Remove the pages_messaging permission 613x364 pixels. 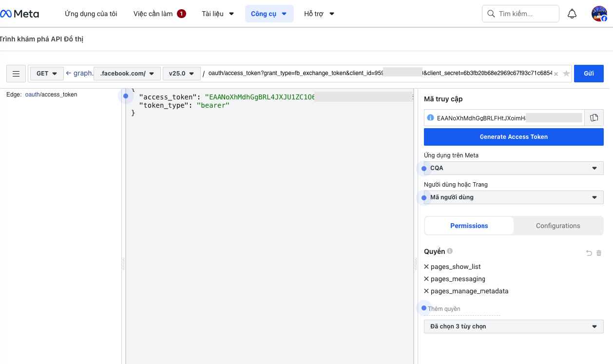(426, 279)
